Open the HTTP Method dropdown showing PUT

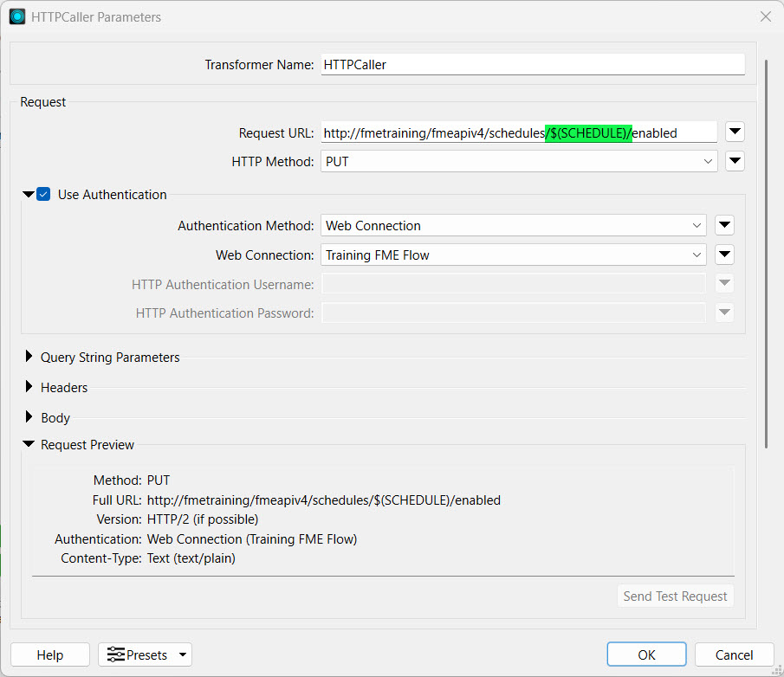pyautogui.click(x=518, y=161)
